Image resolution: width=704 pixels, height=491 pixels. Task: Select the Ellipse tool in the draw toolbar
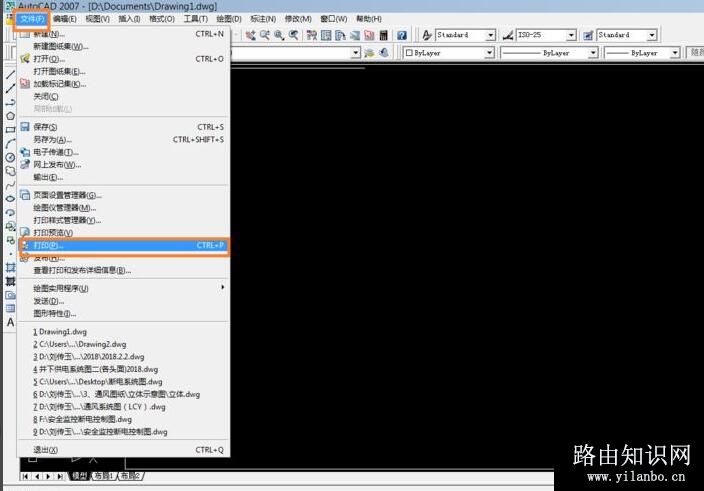point(10,198)
